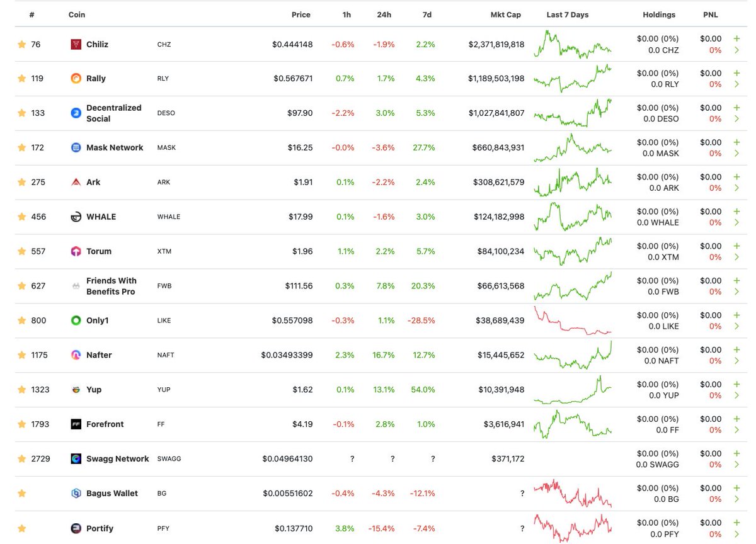This screenshot has width=756, height=544.
Task: Toggle the favorite star for Mask Network
Action: pyautogui.click(x=22, y=147)
